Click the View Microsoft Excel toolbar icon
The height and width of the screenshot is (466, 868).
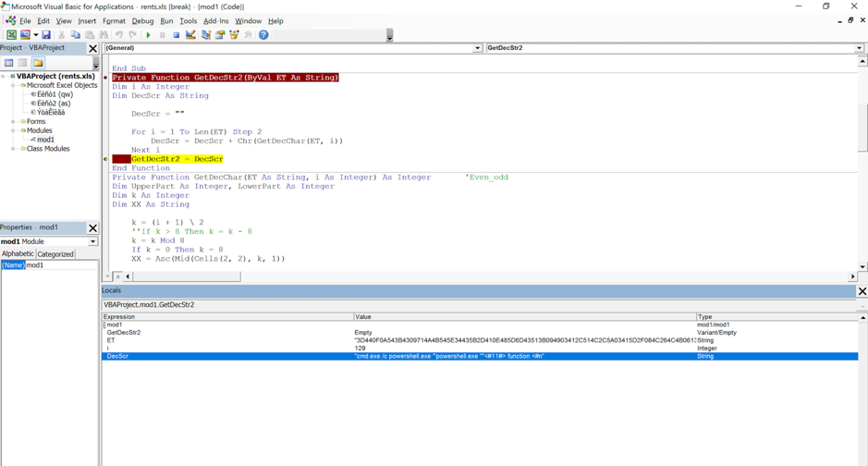click(11, 35)
